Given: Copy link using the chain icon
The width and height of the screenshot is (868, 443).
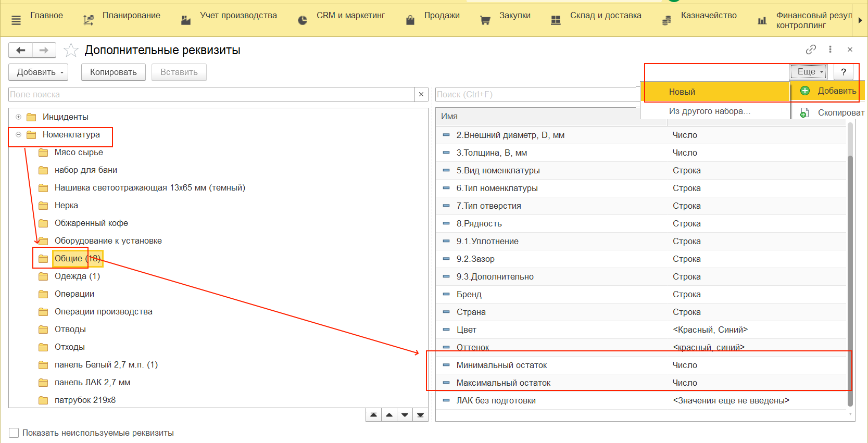Looking at the screenshot, I should coord(811,49).
